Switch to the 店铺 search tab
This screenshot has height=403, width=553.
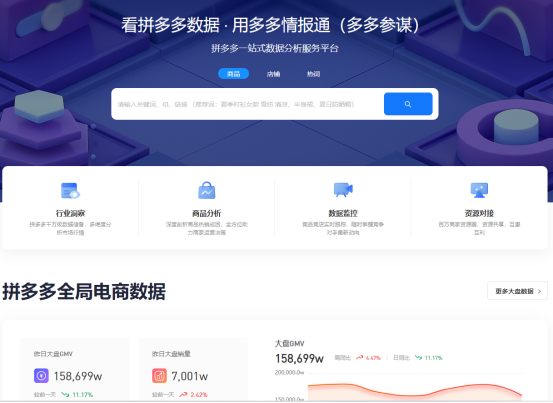point(273,74)
